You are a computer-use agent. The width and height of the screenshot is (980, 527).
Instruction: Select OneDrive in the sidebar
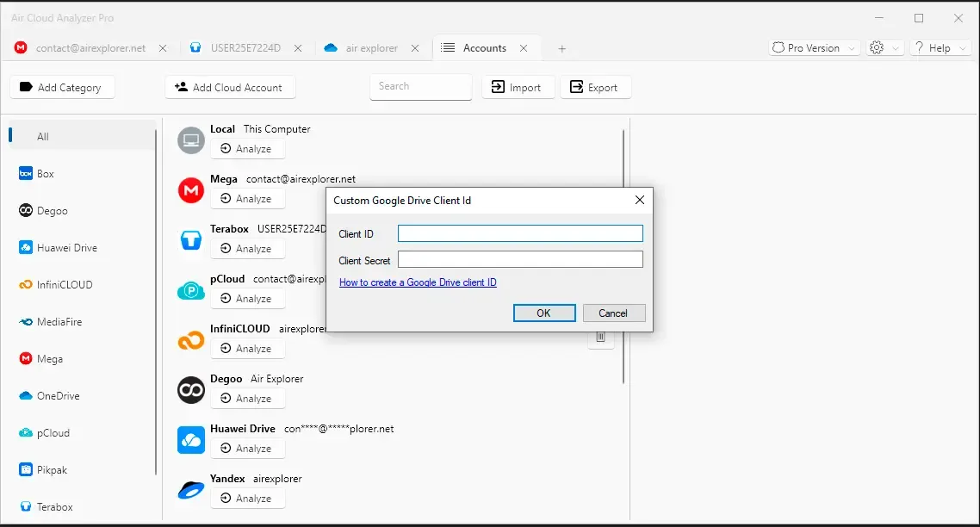(81, 396)
